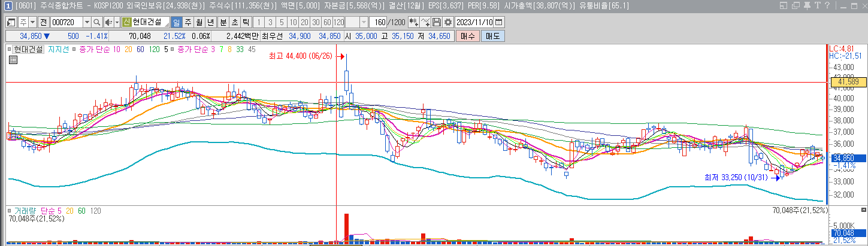
Task: Select the 틱 tick period toggle
Action: pyautogui.click(x=246, y=22)
